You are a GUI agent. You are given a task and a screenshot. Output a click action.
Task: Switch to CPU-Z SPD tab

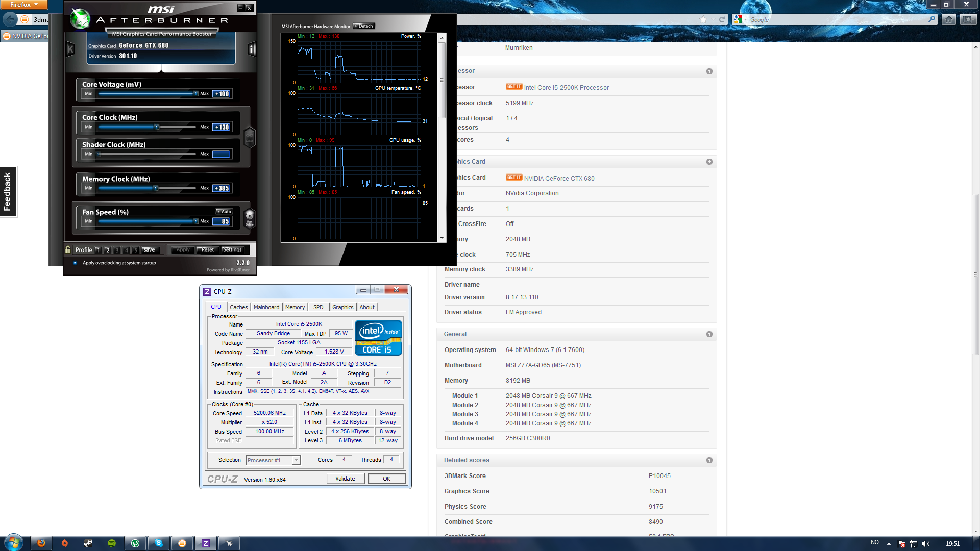pyautogui.click(x=318, y=307)
